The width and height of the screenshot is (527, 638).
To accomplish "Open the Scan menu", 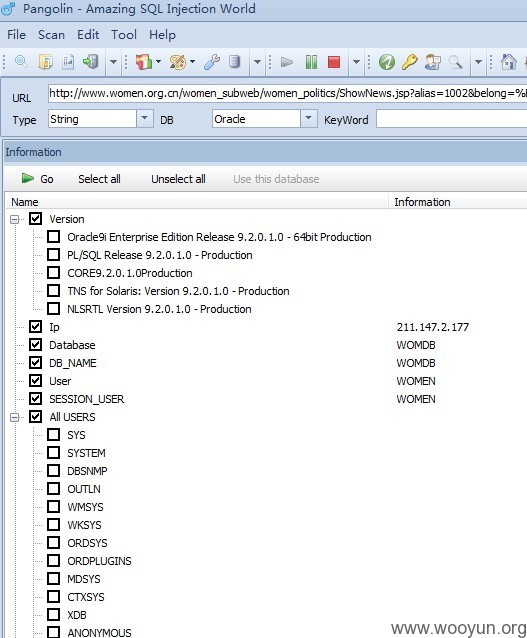I will pyautogui.click(x=51, y=35).
